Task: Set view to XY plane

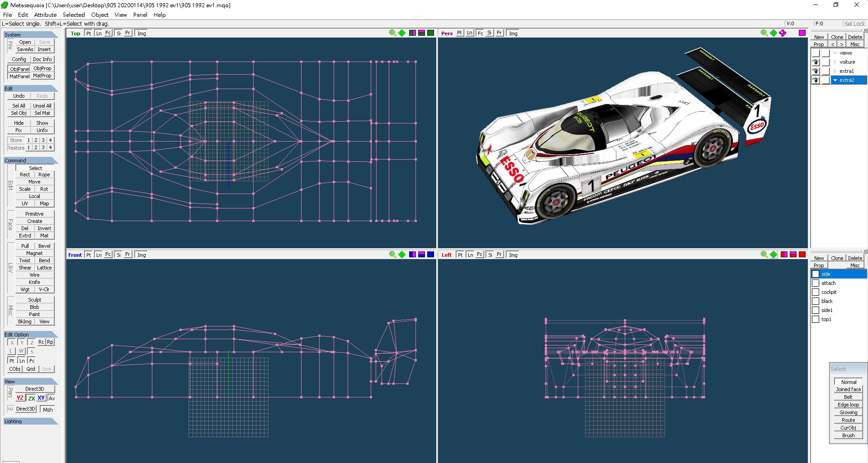Action: [41, 398]
